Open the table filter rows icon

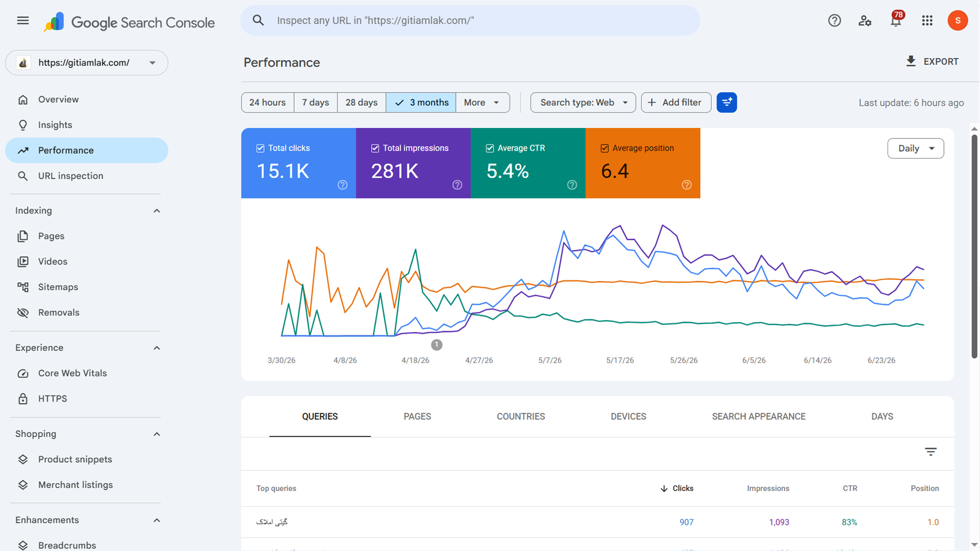tap(930, 452)
